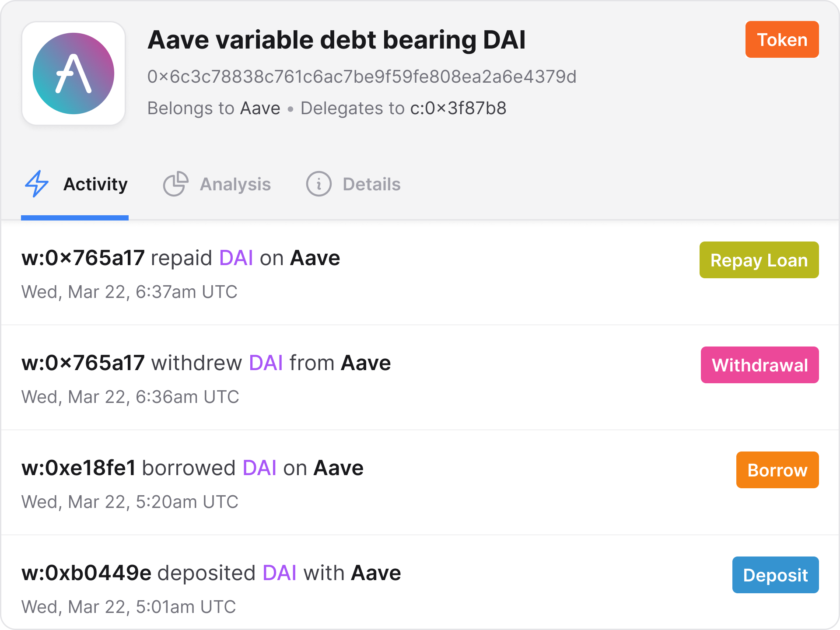Click the Deposit action icon

click(x=778, y=574)
